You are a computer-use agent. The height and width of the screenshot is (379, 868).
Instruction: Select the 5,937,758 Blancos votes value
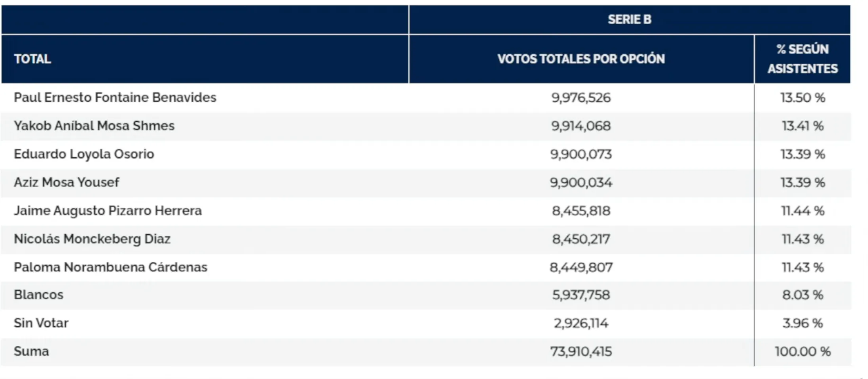[x=581, y=295]
